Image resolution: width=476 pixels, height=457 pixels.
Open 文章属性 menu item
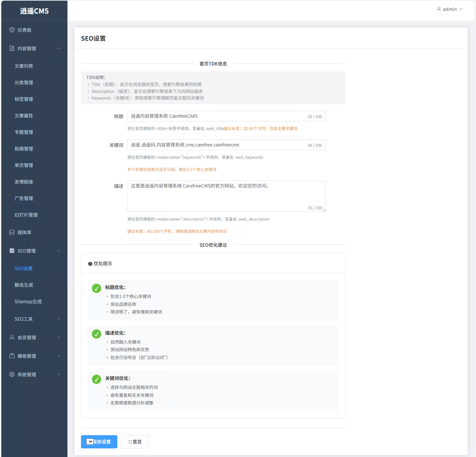coord(34,116)
